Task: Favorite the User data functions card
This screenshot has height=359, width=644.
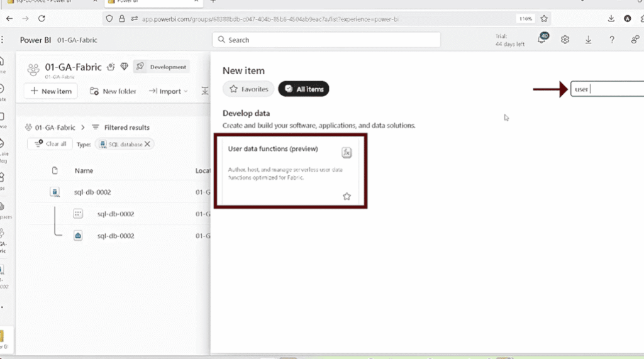Action: tap(347, 196)
